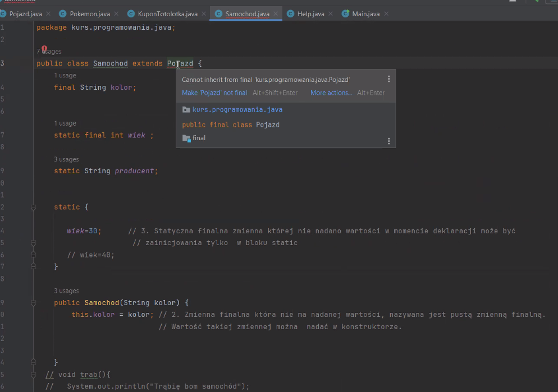Image resolution: width=558 pixels, height=392 pixels.
Task: Collapse the Samochod constructor fold marker
Action: pyautogui.click(x=33, y=303)
